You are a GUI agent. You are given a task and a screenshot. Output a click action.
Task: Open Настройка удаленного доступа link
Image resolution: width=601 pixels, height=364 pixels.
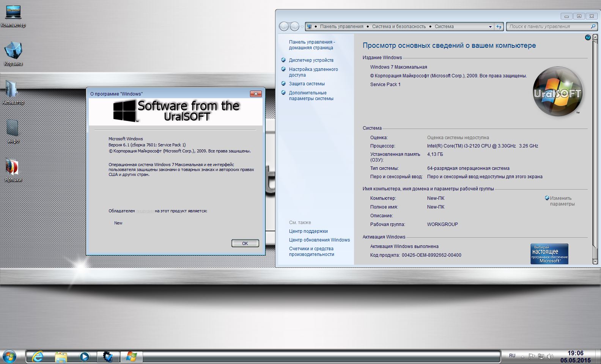[313, 72]
